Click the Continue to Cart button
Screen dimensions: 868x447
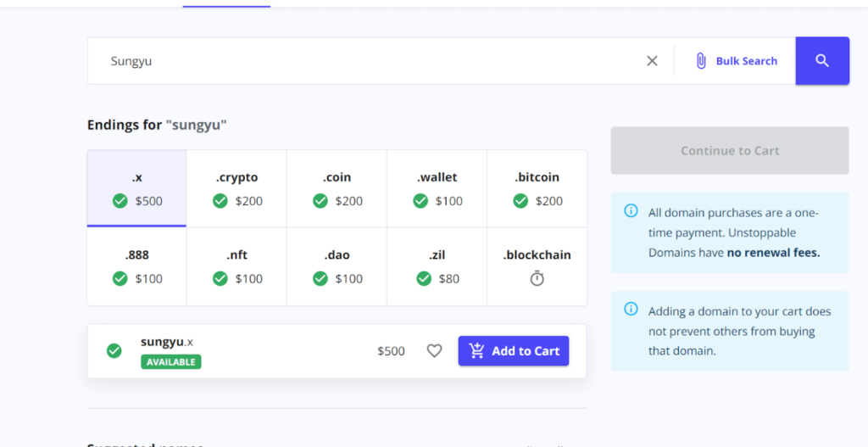coord(730,151)
